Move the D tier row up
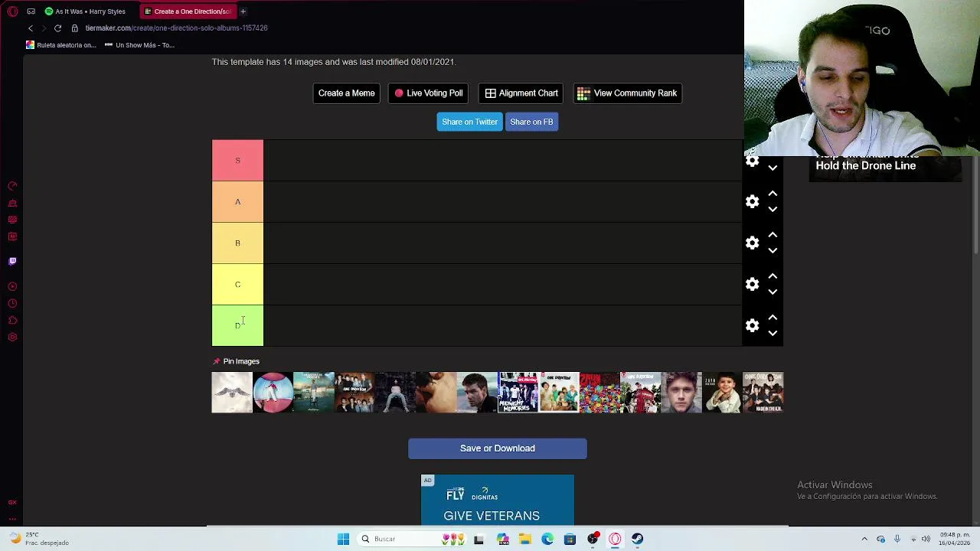 point(773,318)
